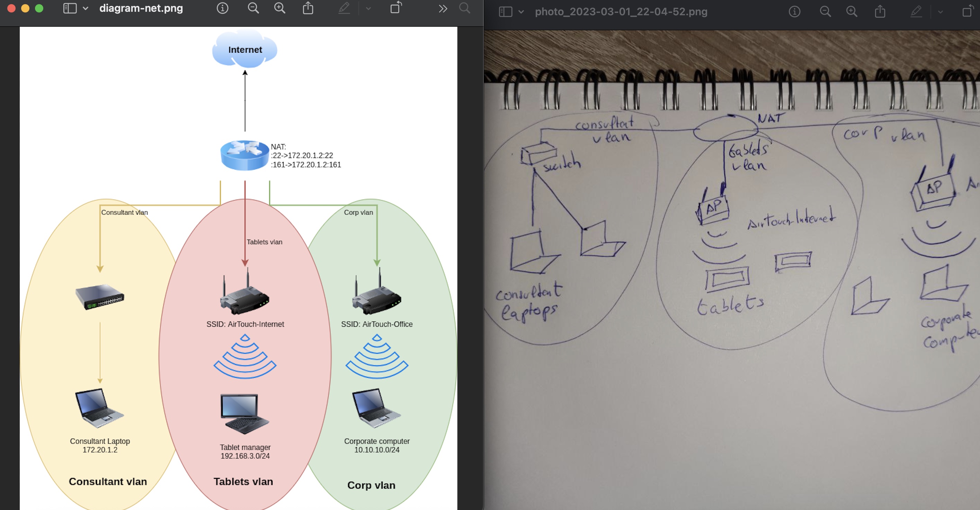This screenshot has width=980, height=510.
Task: Click the diagram-net.png window title
Action: (x=141, y=8)
